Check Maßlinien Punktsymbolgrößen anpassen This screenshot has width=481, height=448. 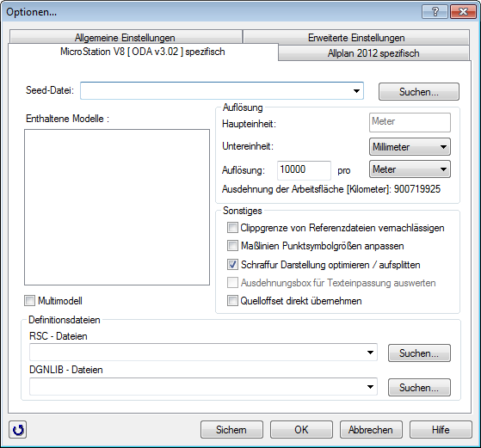click(x=232, y=246)
